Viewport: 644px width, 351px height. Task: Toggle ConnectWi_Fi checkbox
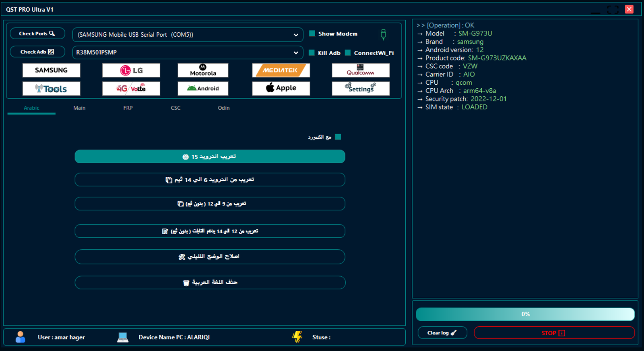tap(348, 53)
